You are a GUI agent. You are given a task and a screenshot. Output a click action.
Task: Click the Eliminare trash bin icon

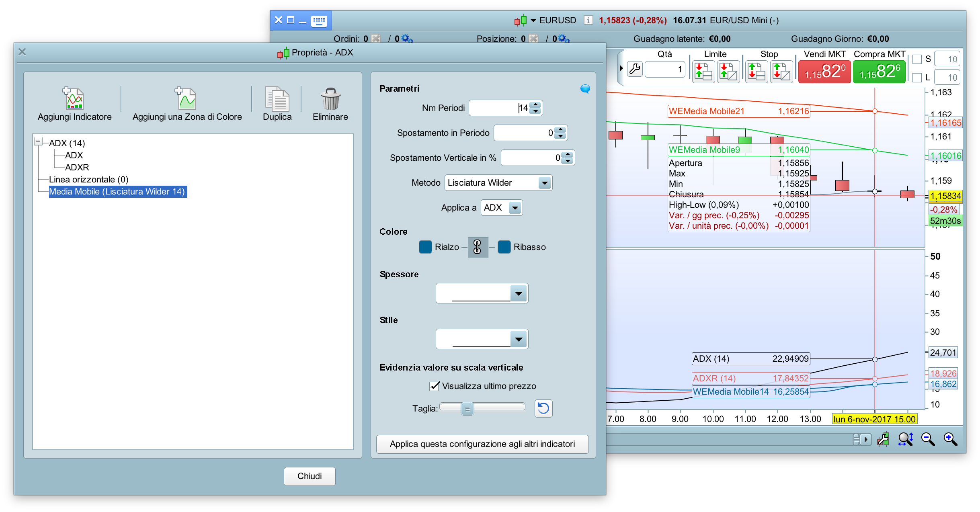[x=330, y=99]
